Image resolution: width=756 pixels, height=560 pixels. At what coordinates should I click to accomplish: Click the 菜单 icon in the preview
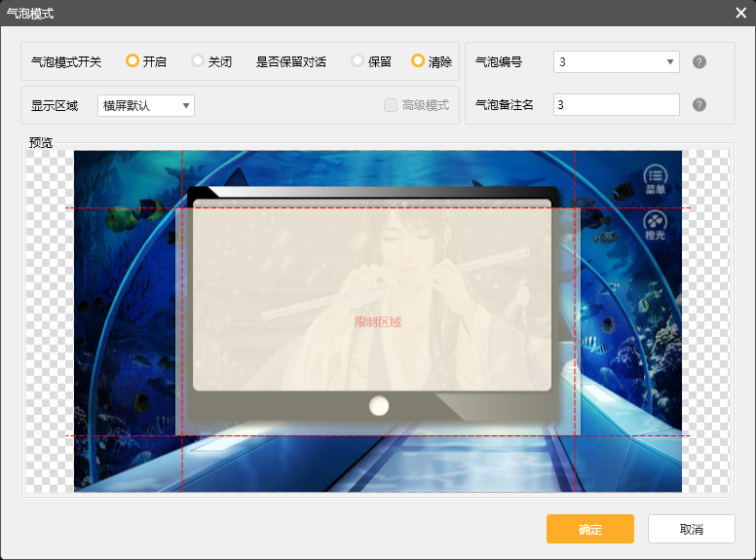(x=655, y=177)
